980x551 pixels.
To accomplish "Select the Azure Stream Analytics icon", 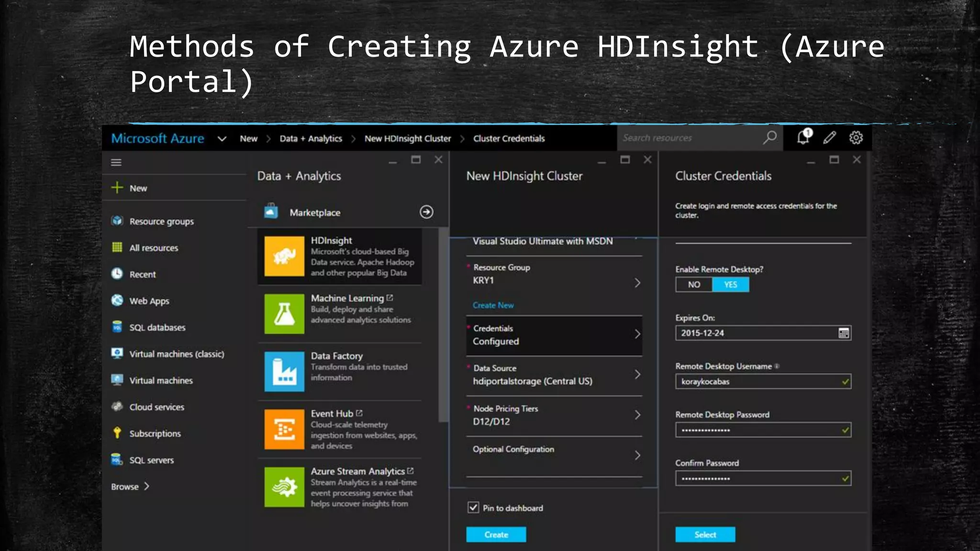I will point(284,487).
